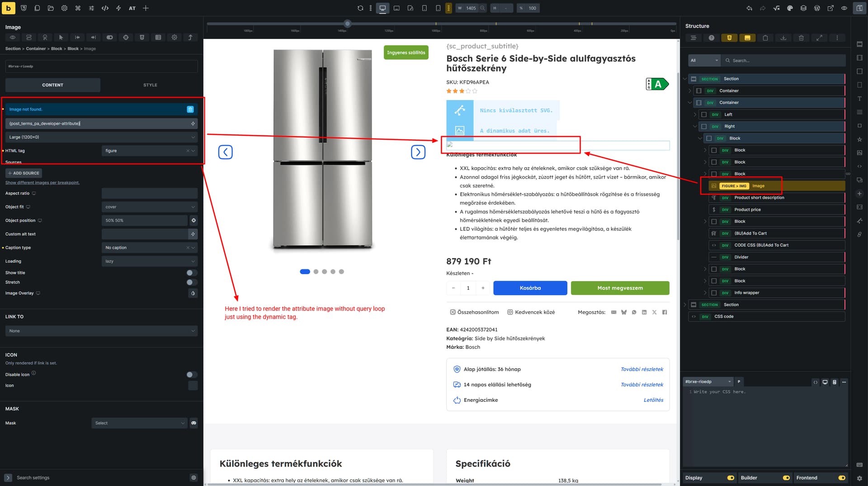This screenshot has width=868, height=486.
Task: Click Section in the breadcrumb
Action: coord(13,49)
